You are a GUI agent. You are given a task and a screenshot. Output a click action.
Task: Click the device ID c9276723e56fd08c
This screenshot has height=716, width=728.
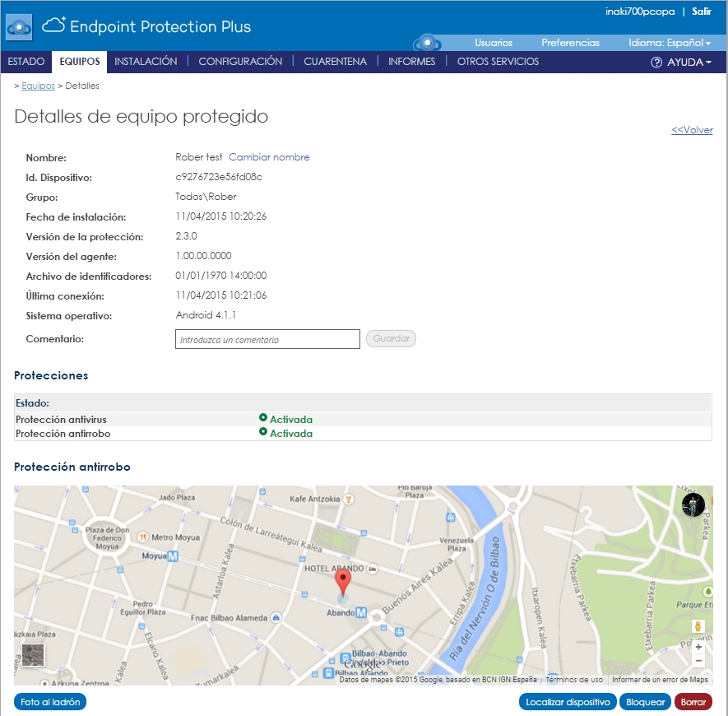click(219, 177)
